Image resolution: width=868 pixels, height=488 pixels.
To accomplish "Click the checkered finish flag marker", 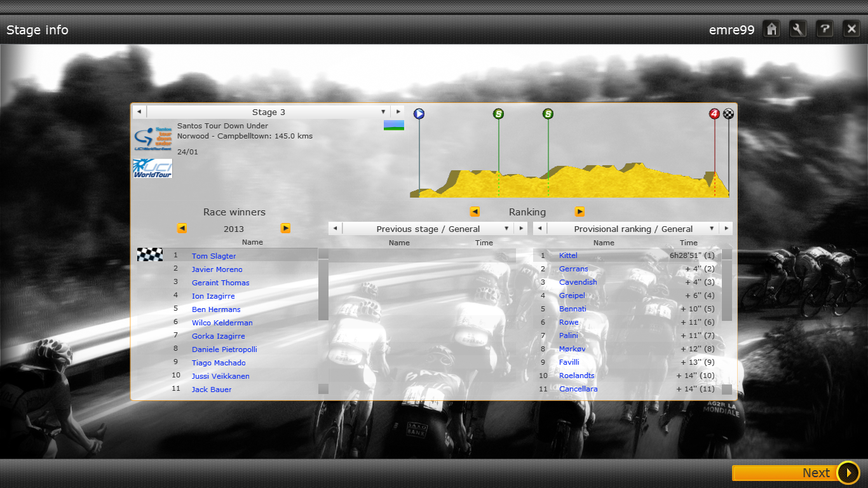I will pyautogui.click(x=728, y=114).
